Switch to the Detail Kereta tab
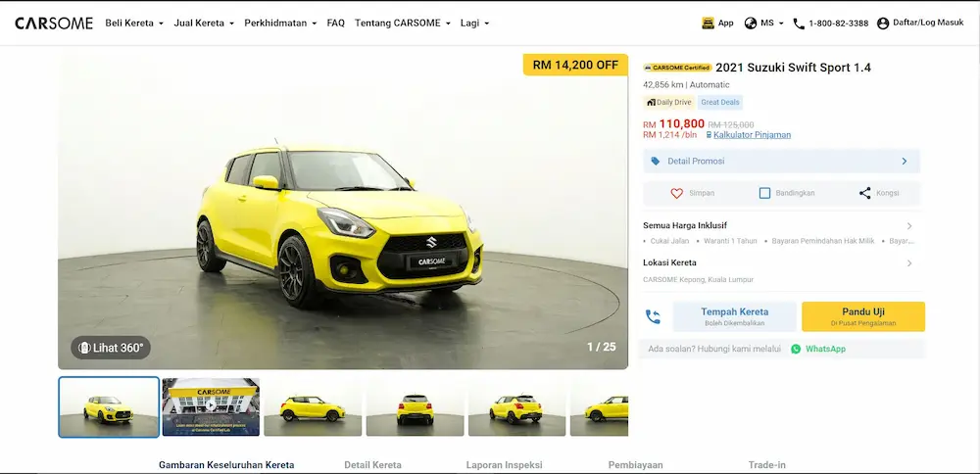 click(x=373, y=465)
